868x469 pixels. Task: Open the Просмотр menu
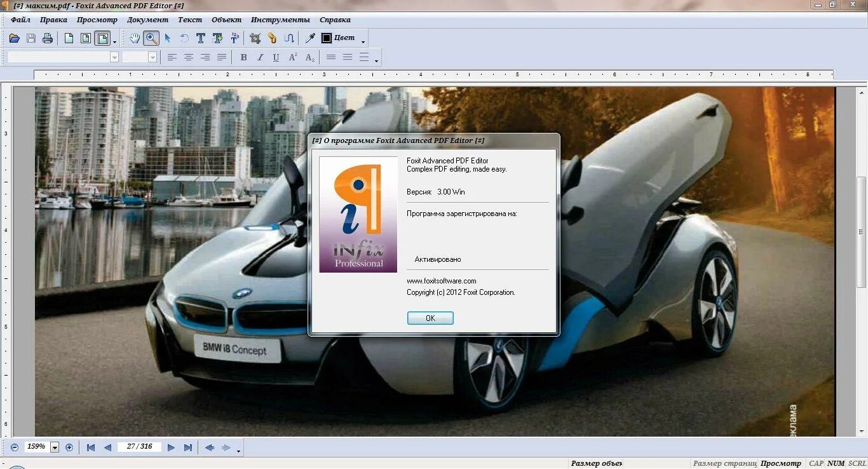coord(97,20)
